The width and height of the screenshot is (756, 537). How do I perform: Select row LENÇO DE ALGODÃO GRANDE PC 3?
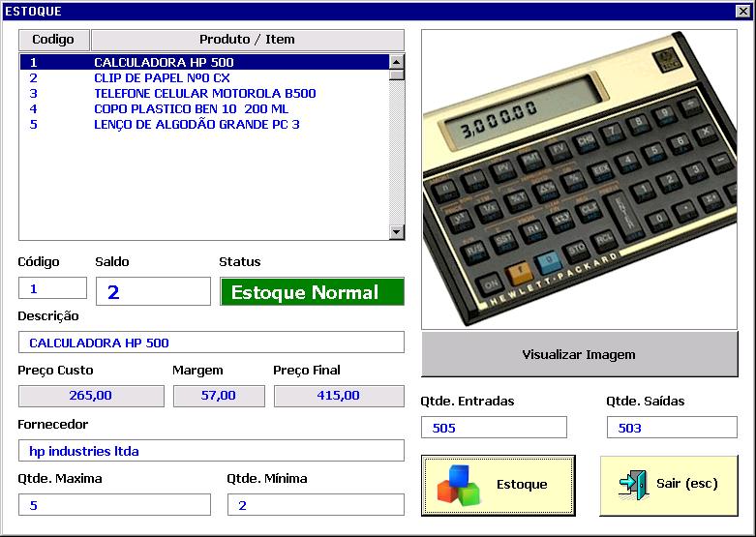[204, 125]
